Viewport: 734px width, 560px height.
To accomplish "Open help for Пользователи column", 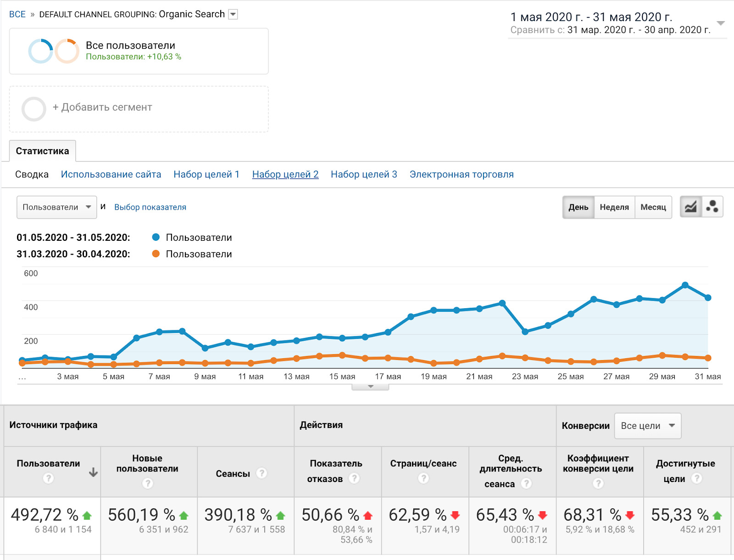I will 48,478.
